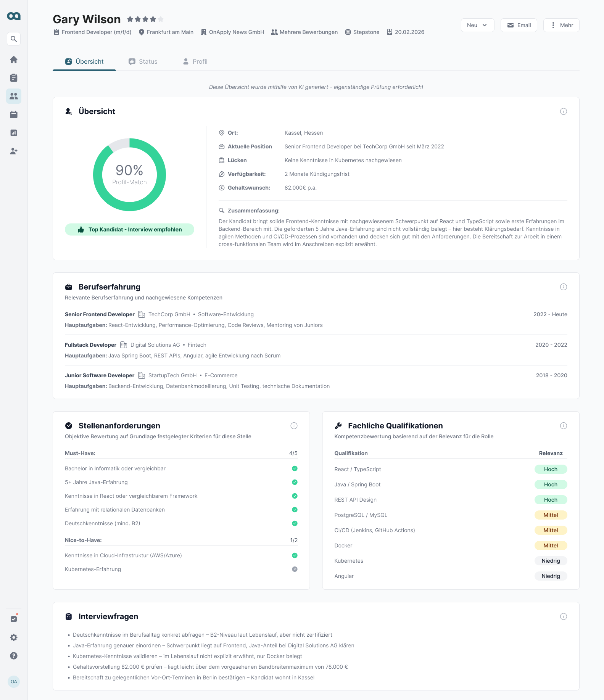
Task: Open the tasks icon with notification dot
Action: [x=14, y=619]
